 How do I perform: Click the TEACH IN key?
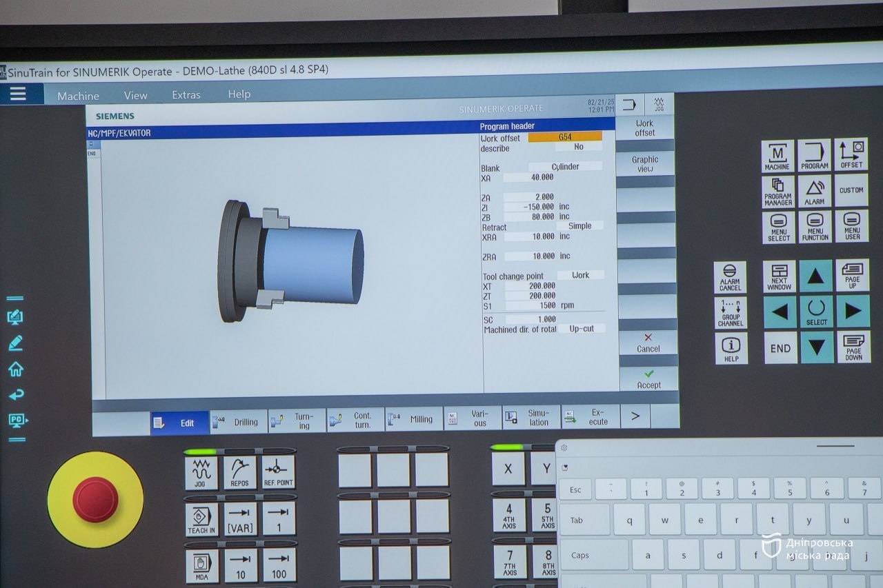pos(201,519)
